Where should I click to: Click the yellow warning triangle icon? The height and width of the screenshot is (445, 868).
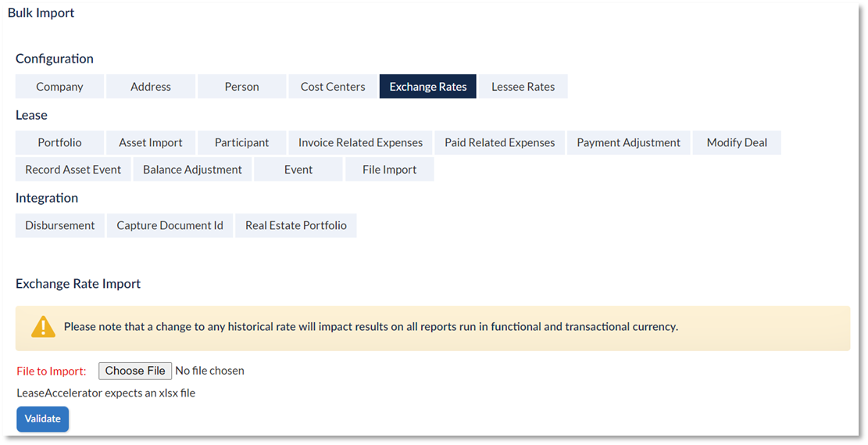[x=43, y=327]
